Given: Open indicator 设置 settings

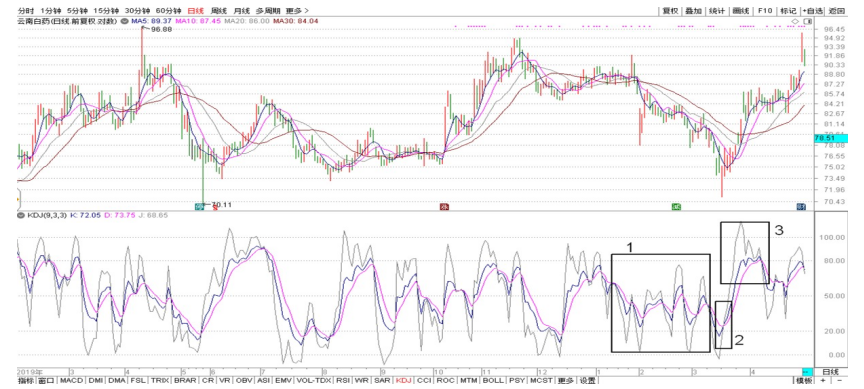Looking at the screenshot, I should coord(587,380).
